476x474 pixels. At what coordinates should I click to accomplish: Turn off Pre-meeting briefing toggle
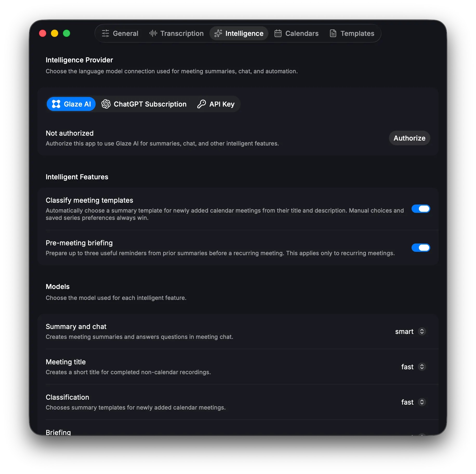pos(421,248)
